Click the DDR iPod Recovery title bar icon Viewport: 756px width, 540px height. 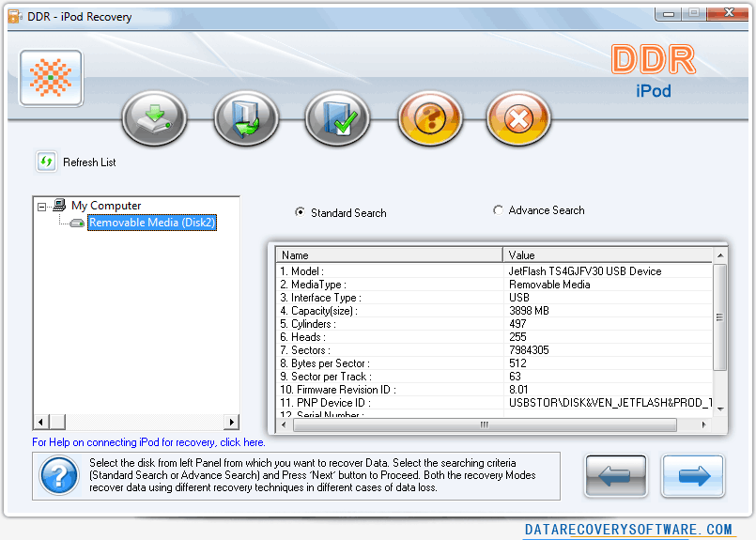(15, 16)
